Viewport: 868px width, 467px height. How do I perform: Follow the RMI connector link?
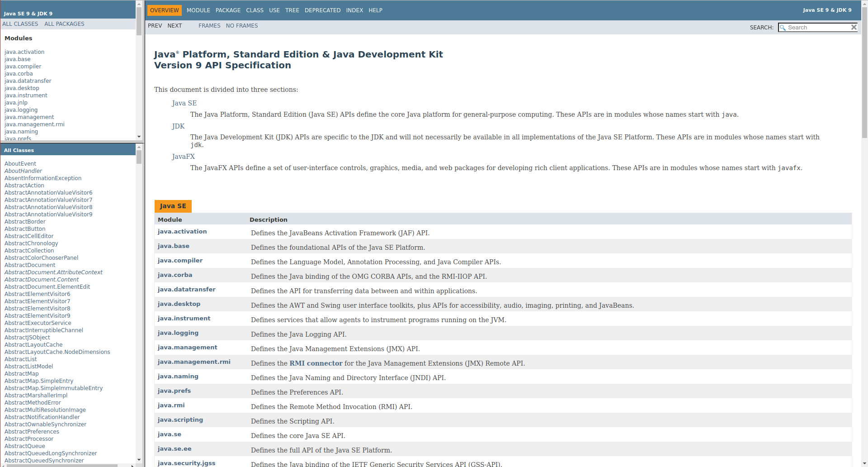316,363
